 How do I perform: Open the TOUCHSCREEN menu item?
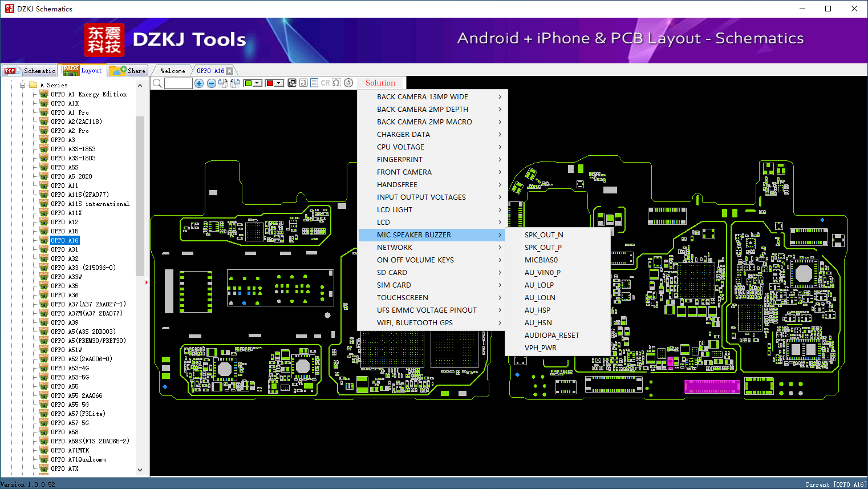click(433, 298)
